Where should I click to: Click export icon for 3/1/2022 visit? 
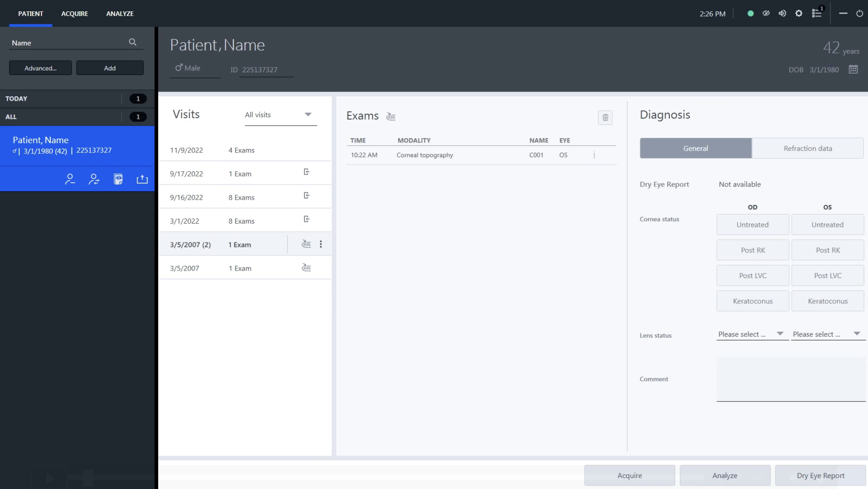pos(307,219)
